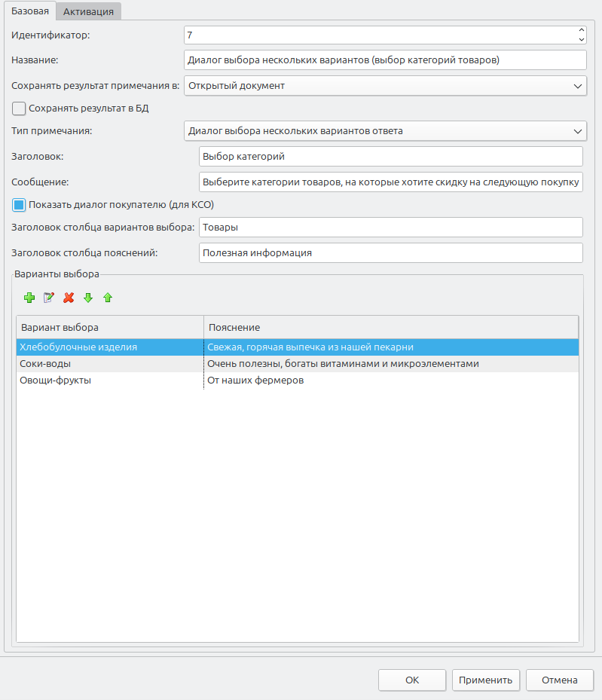Toggle 'Показать диалог покупателю' checkbox
The image size is (602, 700).
coord(20,205)
